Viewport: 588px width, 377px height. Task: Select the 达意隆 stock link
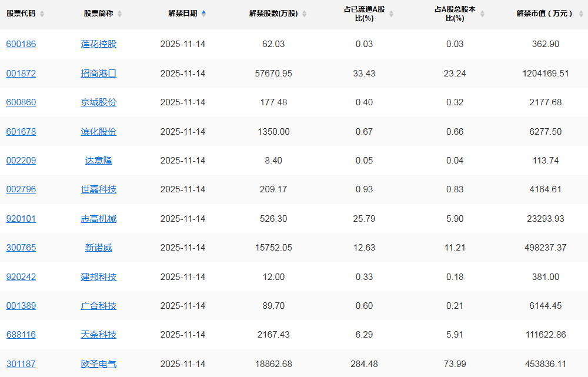(99, 161)
